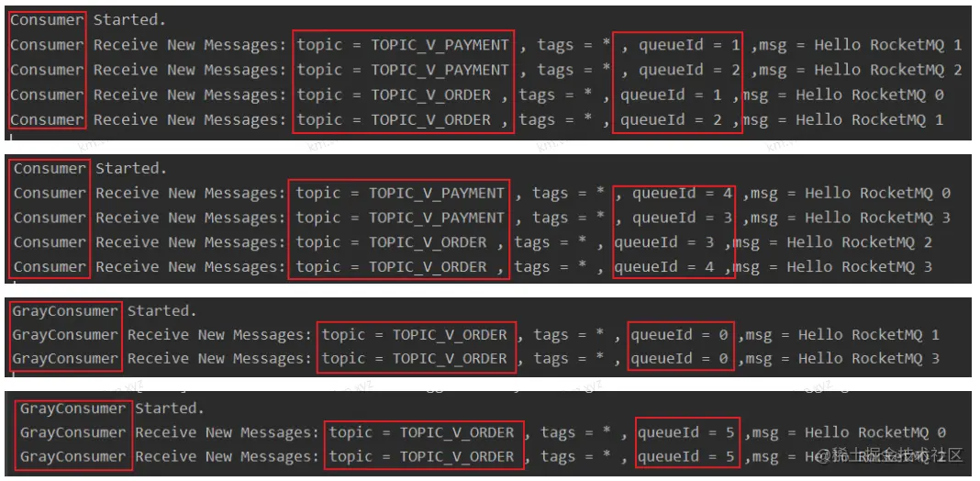Click 'GrayConsumer Started.' in the bottom console block
Screen dimensions: 980x481
tap(113, 408)
